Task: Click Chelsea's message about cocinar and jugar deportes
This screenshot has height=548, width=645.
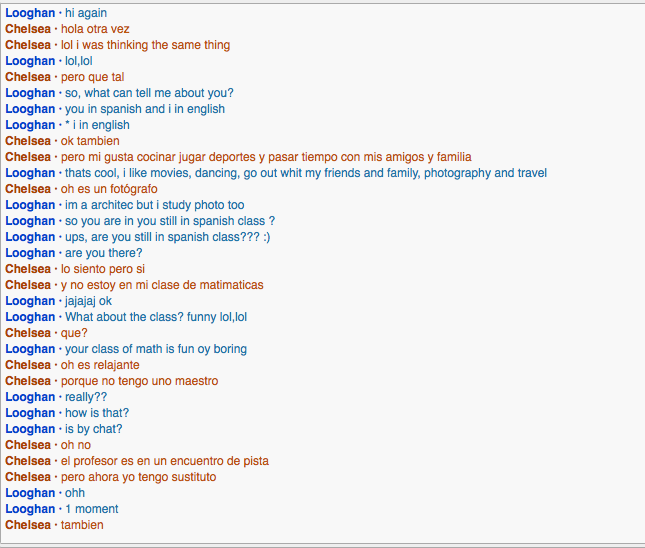Action: click(x=266, y=157)
